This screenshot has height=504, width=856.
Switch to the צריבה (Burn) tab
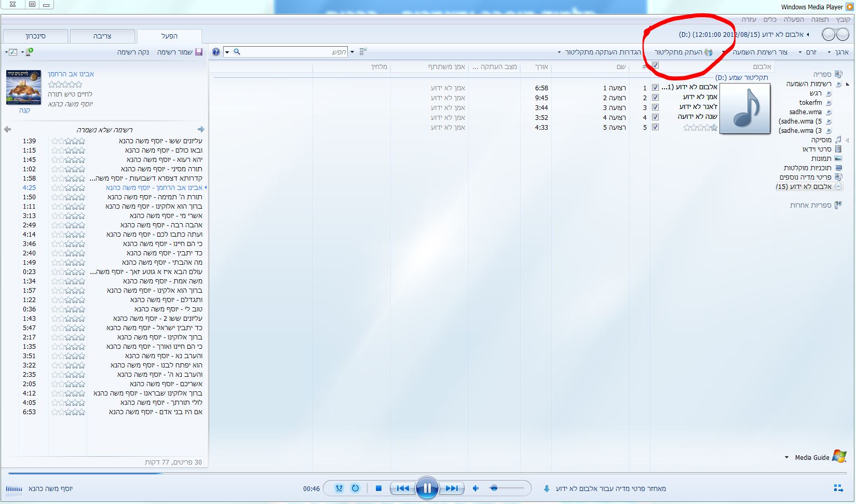click(102, 36)
